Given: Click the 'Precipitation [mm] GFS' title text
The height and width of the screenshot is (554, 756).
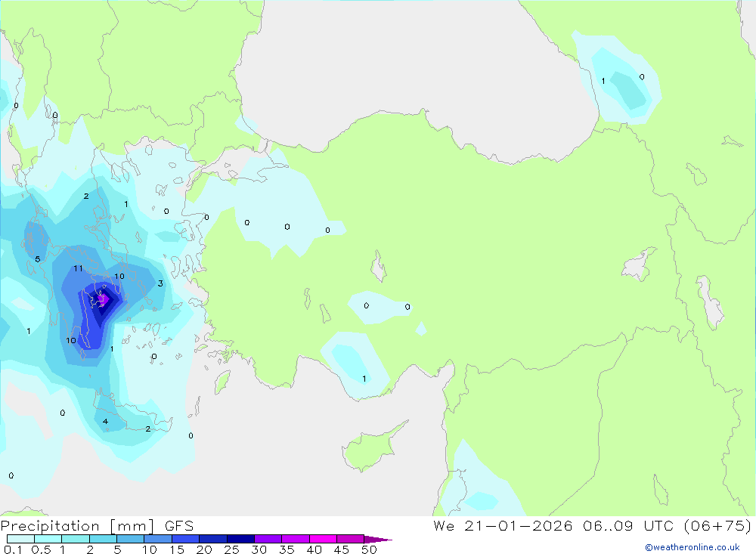Looking at the screenshot, I should pos(97,525).
